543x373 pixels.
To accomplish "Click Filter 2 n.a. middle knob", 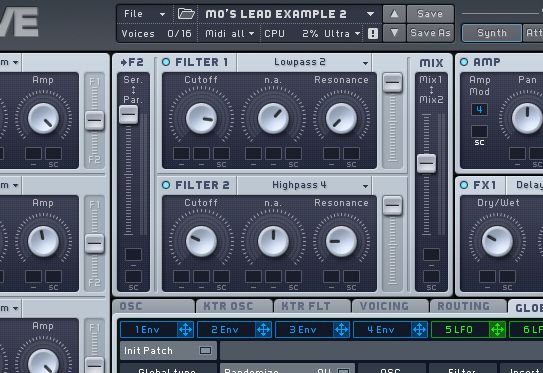I will coord(273,241).
